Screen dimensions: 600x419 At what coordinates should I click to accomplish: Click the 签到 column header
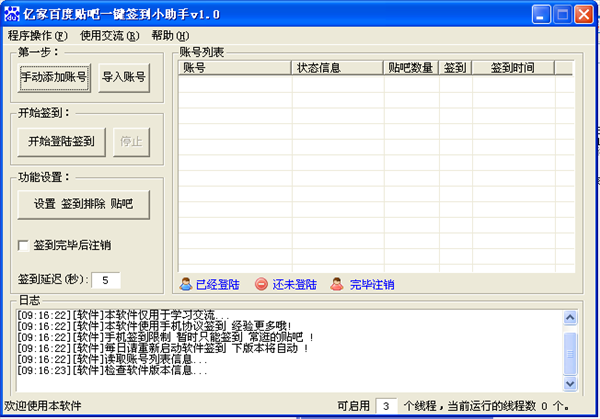455,68
